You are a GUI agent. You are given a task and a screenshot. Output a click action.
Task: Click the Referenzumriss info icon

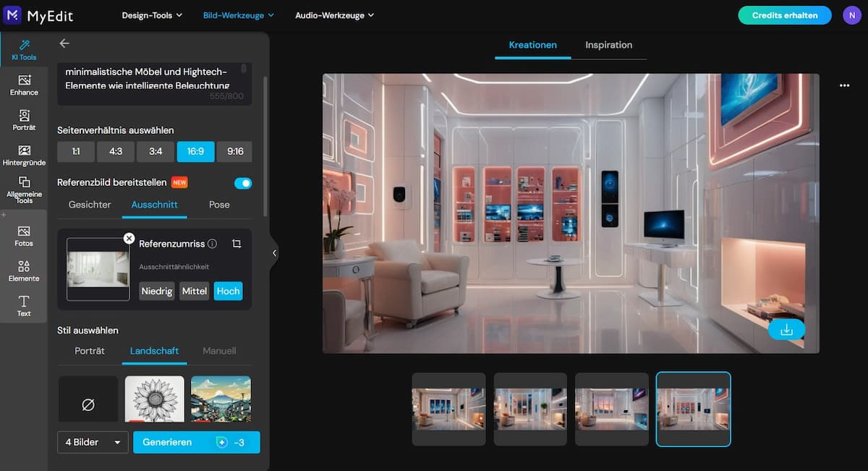pyautogui.click(x=212, y=244)
